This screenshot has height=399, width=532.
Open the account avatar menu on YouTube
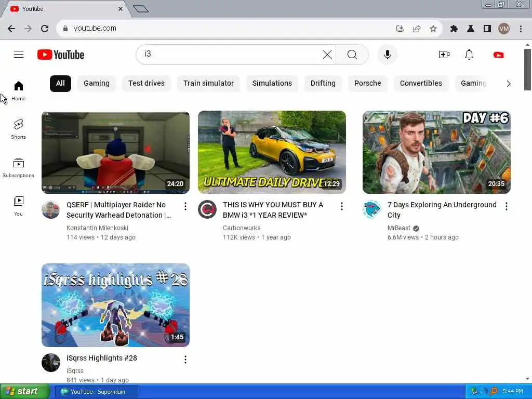point(498,55)
